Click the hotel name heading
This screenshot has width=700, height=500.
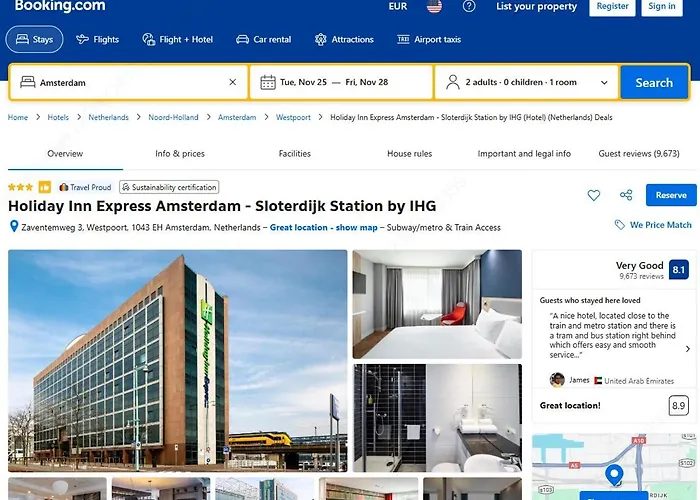(x=222, y=206)
